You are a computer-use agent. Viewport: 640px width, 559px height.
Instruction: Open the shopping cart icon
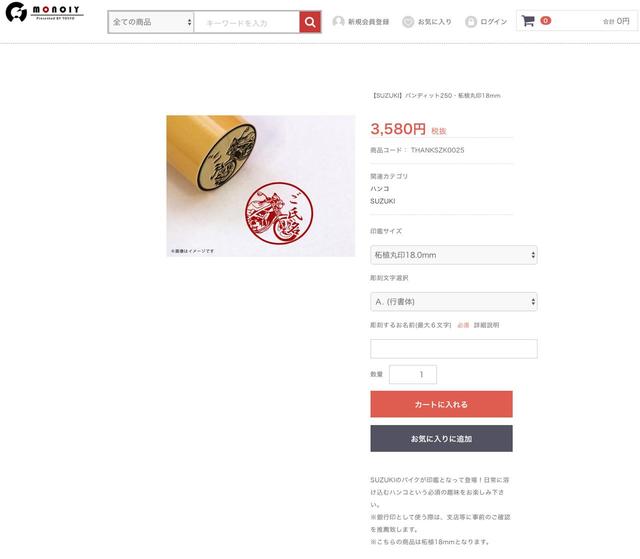click(528, 21)
